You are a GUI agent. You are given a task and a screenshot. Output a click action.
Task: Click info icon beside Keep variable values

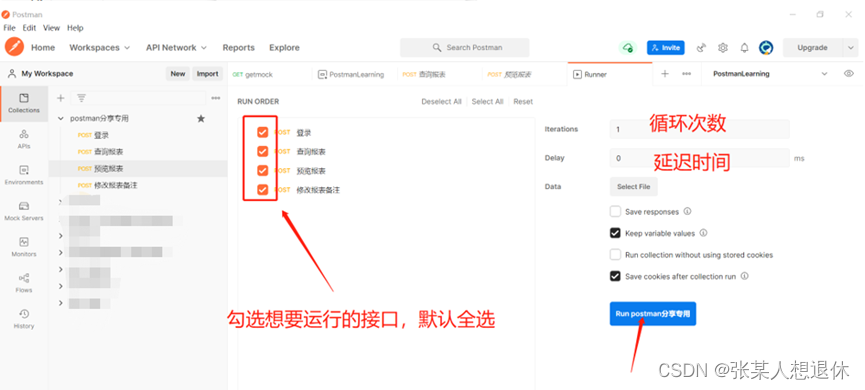(703, 233)
